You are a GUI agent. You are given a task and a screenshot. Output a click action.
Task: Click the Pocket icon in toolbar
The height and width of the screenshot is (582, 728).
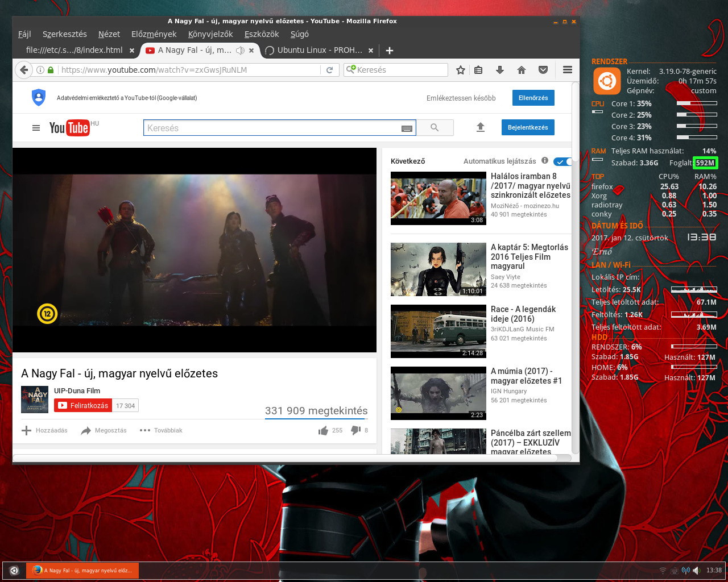pyautogui.click(x=543, y=70)
